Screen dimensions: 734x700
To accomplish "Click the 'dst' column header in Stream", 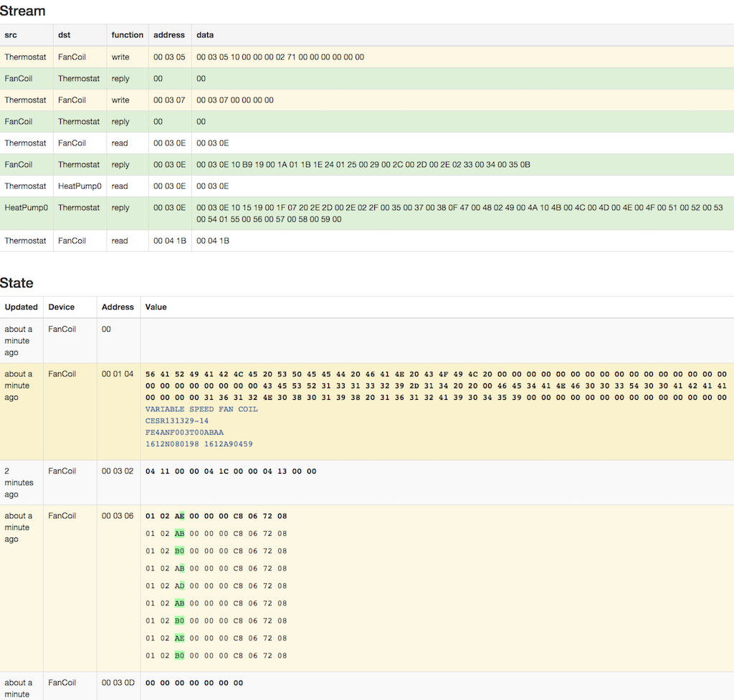I will pos(64,35).
